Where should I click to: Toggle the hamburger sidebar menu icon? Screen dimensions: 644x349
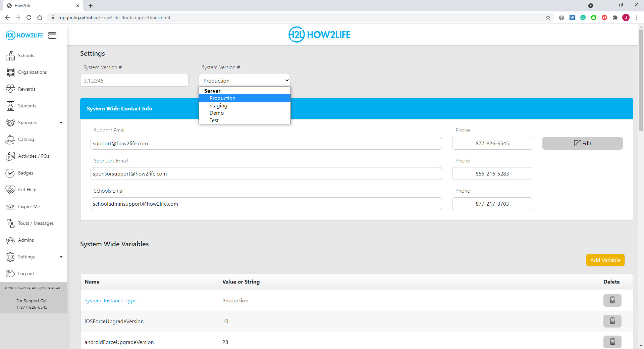(x=52, y=36)
